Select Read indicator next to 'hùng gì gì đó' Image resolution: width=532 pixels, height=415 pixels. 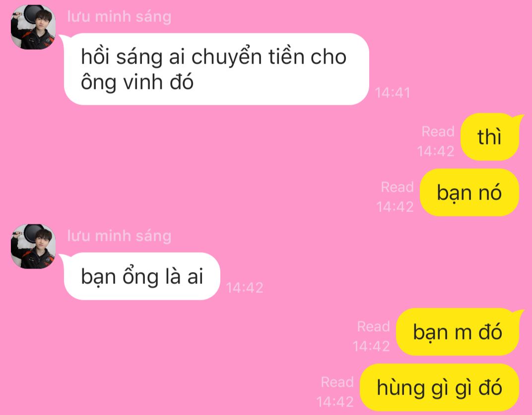coord(337,382)
